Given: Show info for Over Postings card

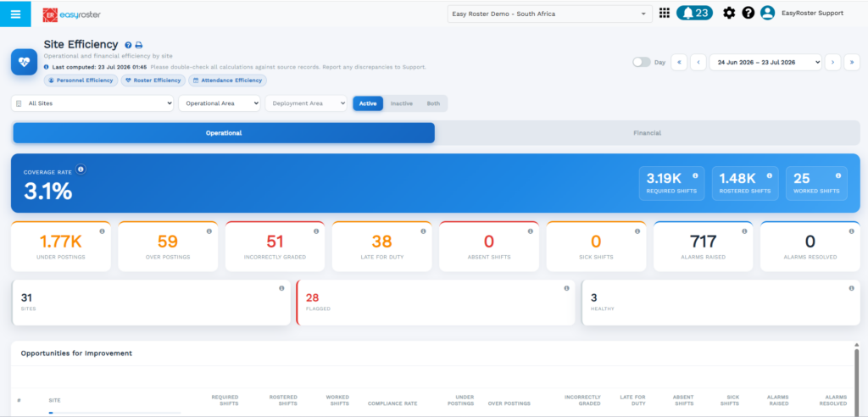Looking at the screenshot, I should click(209, 231).
